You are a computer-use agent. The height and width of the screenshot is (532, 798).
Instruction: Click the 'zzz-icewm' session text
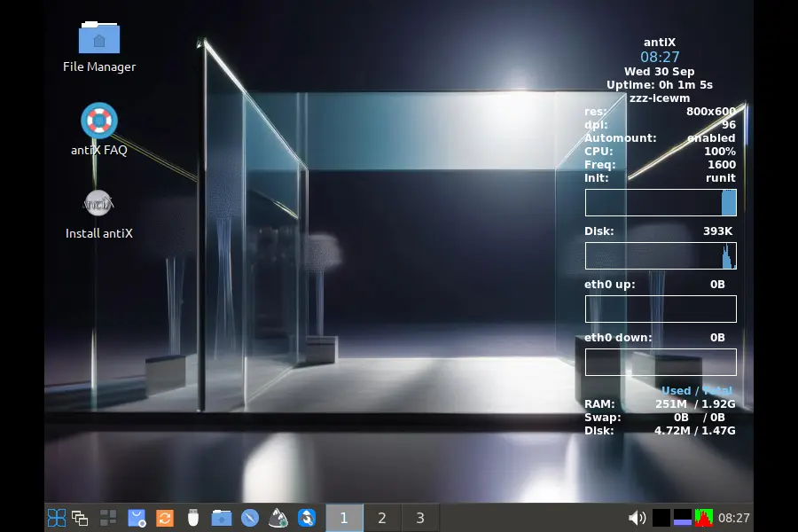(x=660, y=98)
